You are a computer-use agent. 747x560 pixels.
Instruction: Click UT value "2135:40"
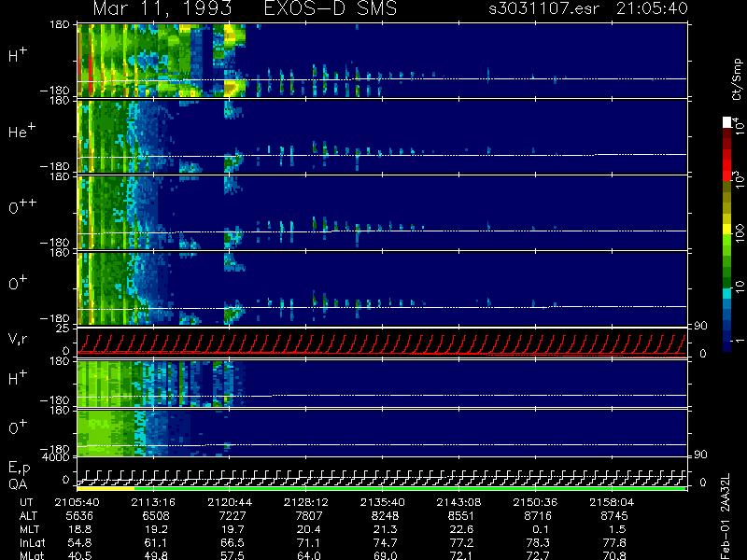point(383,502)
